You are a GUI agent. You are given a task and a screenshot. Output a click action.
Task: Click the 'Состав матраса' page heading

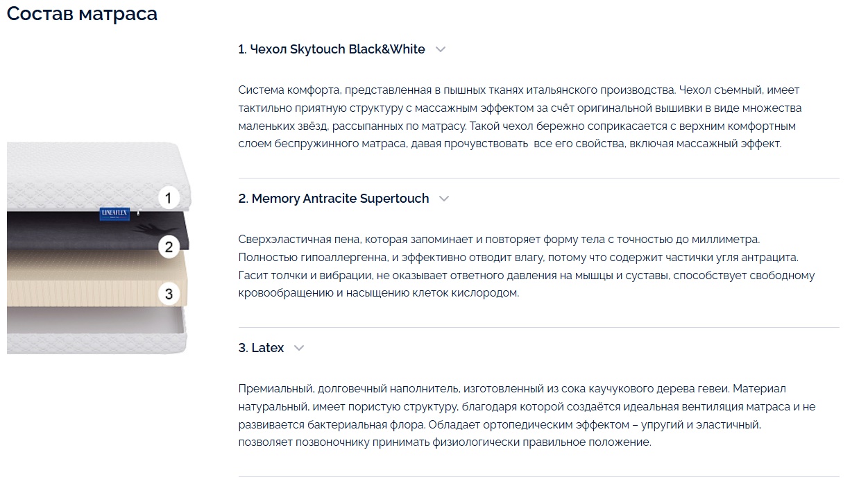(x=82, y=13)
